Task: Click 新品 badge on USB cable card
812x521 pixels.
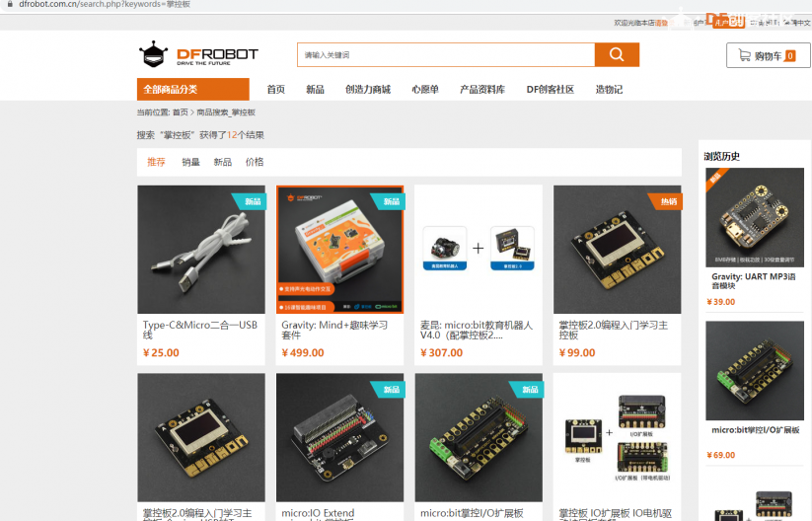Action: [251, 201]
